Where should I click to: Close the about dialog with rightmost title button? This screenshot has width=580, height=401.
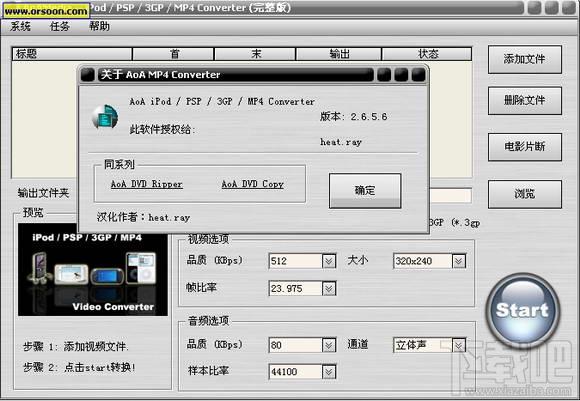point(419,75)
